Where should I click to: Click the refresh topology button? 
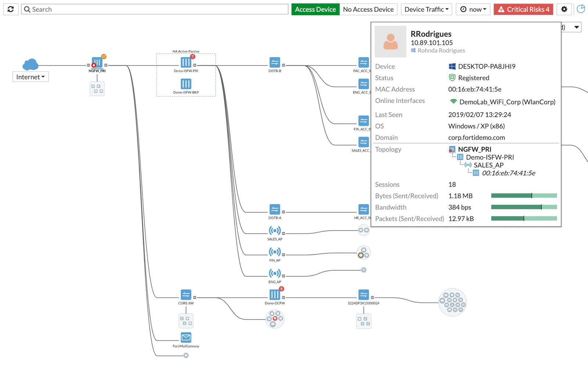[11, 9]
